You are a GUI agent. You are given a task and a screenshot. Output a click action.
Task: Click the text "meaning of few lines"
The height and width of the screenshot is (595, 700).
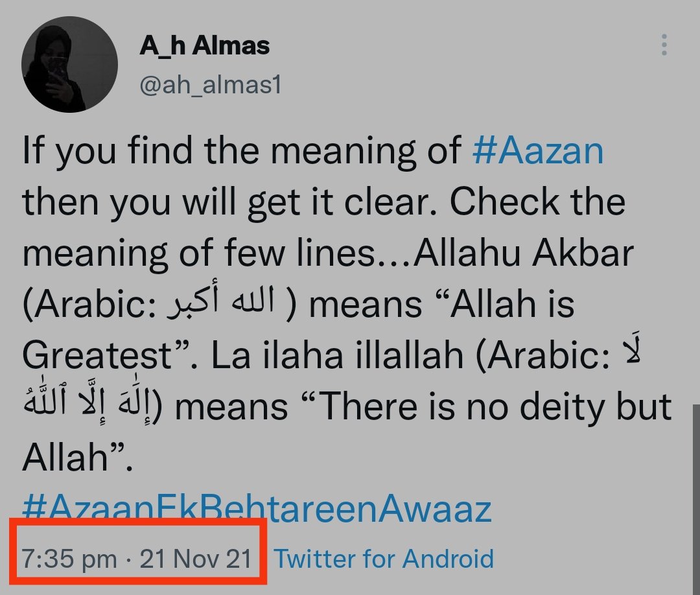201,253
